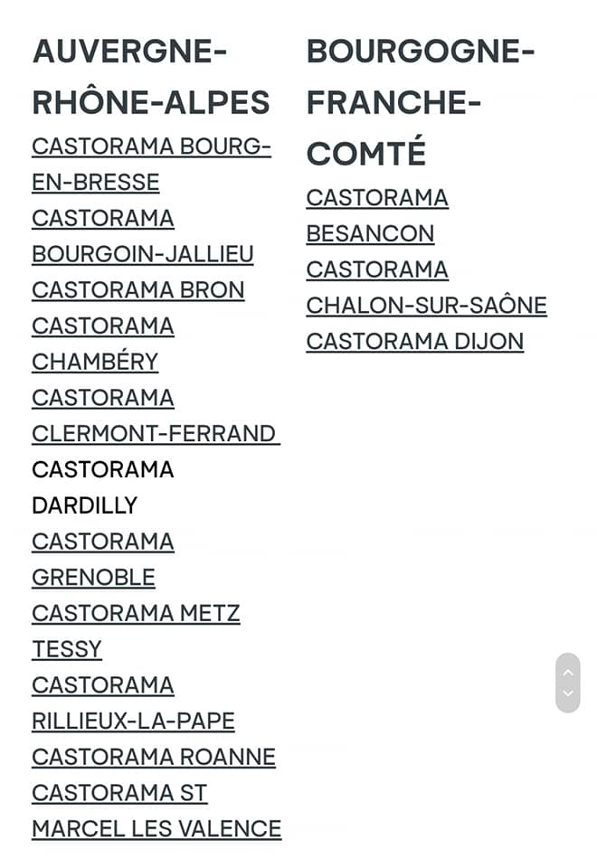The width and height of the screenshot is (597, 868).
Task: Go to Castorama Clermont-Ferrand page
Action: [x=156, y=416]
